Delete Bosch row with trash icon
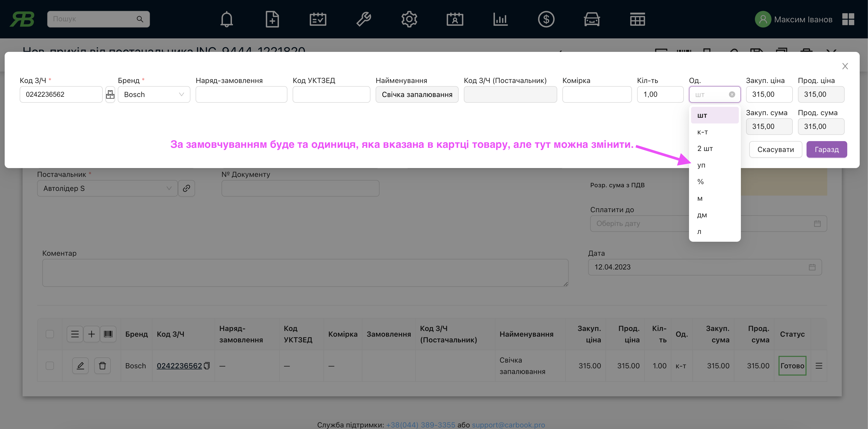Viewport: 868px width, 429px height. click(102, 366)
